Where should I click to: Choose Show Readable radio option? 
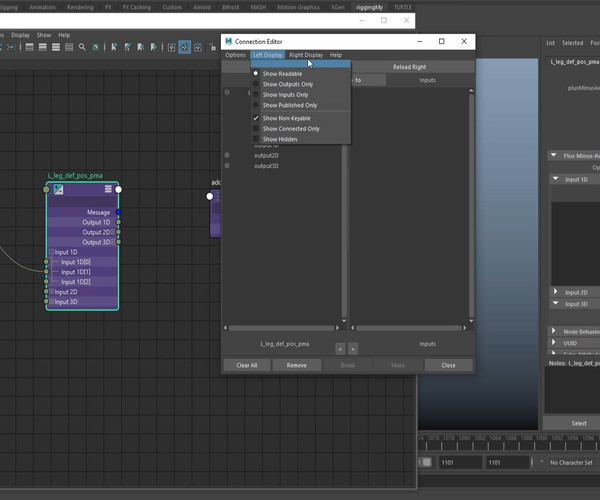click(282, 73)
